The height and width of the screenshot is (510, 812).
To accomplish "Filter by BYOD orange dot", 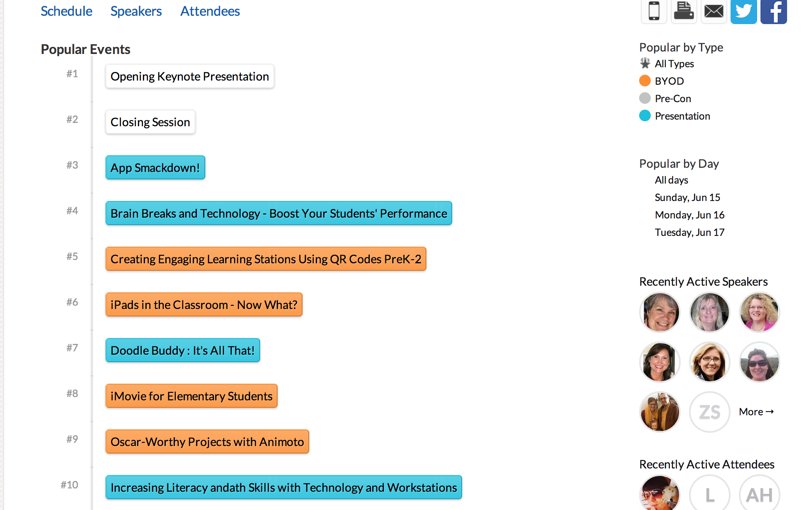I will [645, 81].
